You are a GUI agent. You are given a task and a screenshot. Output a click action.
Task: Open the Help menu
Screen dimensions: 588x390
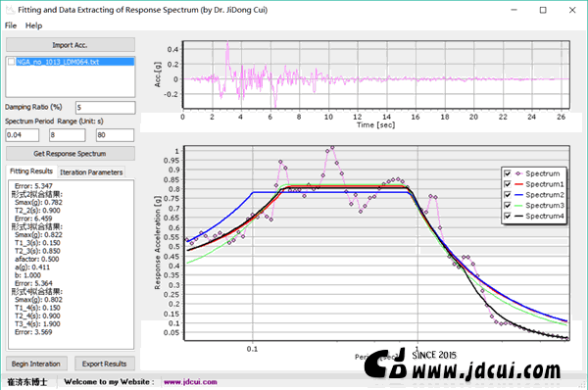(x=33, y=25)
